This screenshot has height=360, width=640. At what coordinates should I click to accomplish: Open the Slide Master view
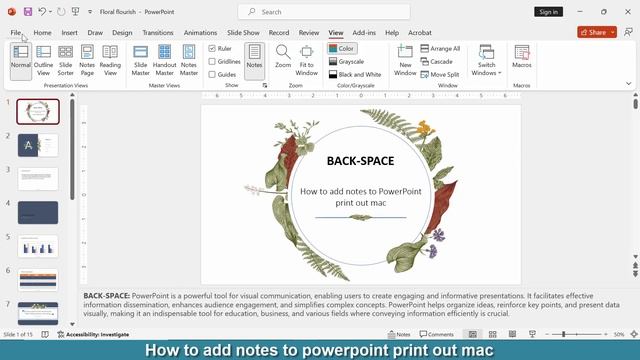[140, 61]
